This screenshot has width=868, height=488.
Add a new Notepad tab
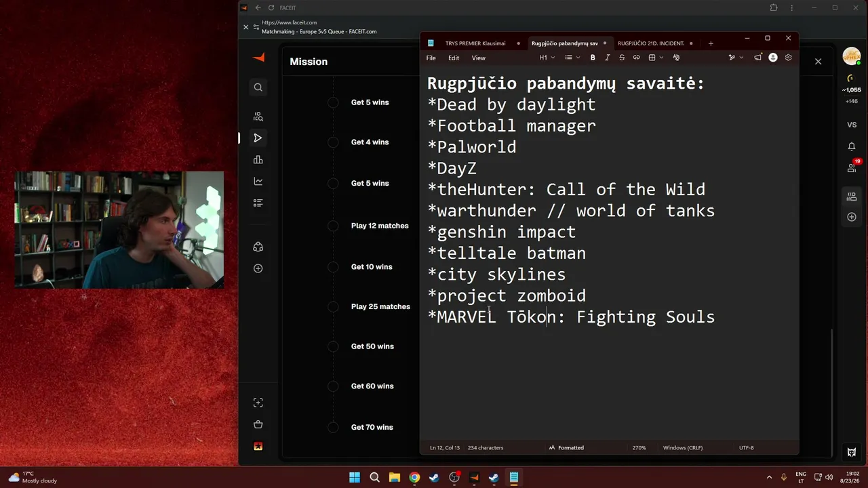(711, 43)
